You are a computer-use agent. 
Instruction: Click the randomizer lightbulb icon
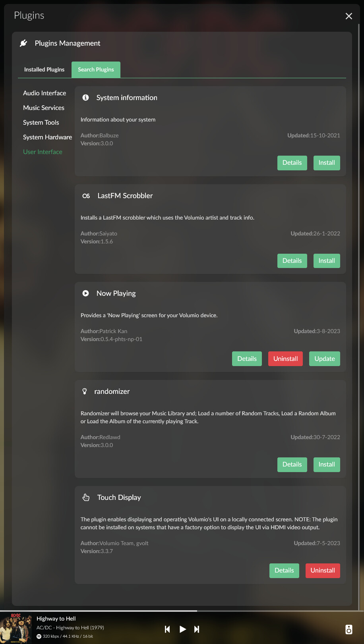point(85,391)
